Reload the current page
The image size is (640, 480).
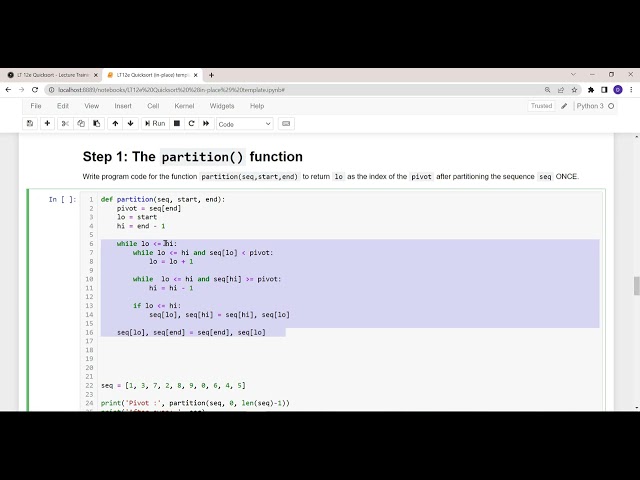point(35,90)
